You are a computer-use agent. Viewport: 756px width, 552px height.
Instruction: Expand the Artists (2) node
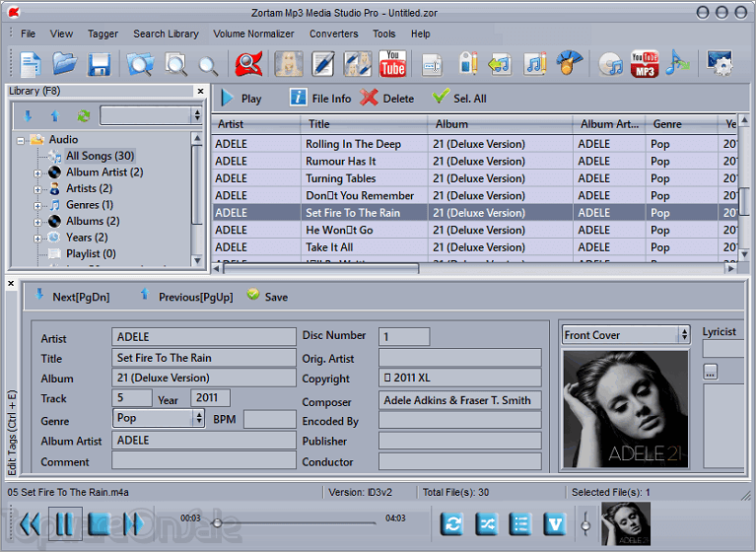(x=37, y=189)
